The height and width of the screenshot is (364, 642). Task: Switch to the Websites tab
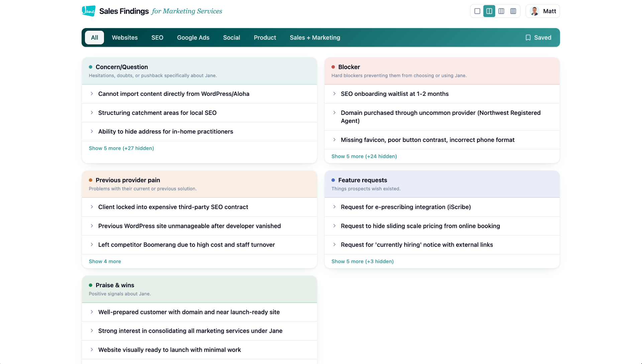tap(125, 37)
